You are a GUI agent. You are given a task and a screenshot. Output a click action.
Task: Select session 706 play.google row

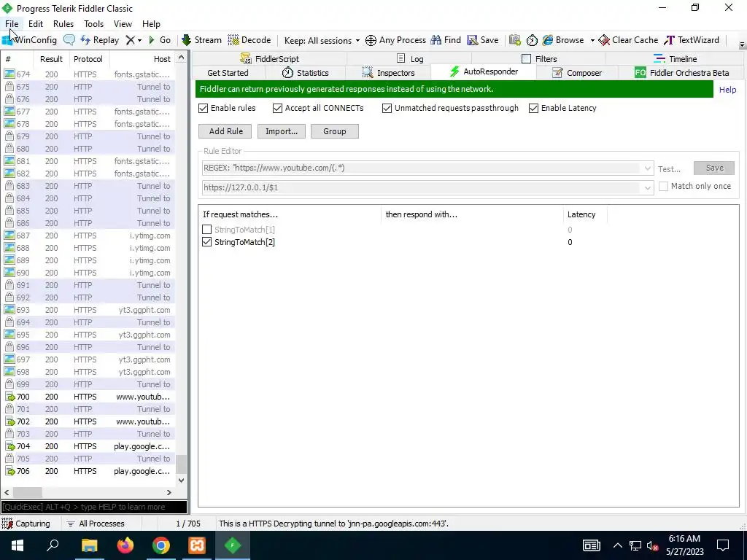[x=89, y=471]
